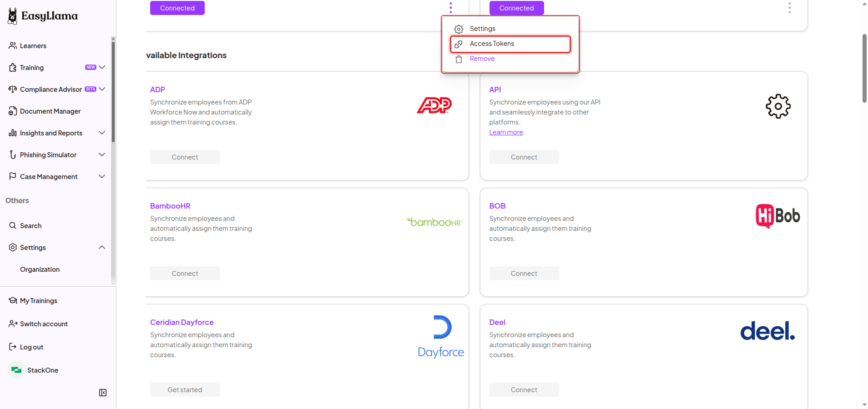Open Learners via its people icon
This screenshot has height=409, width=868.
coord(13,45)
